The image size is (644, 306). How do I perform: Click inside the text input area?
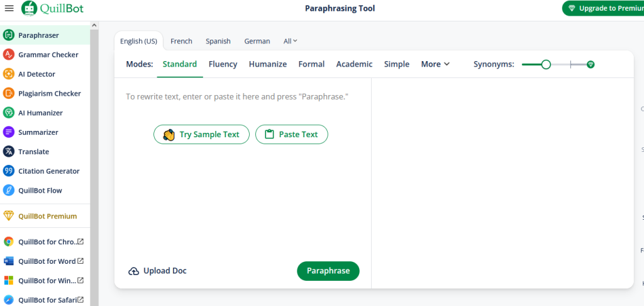coord(243,169)
